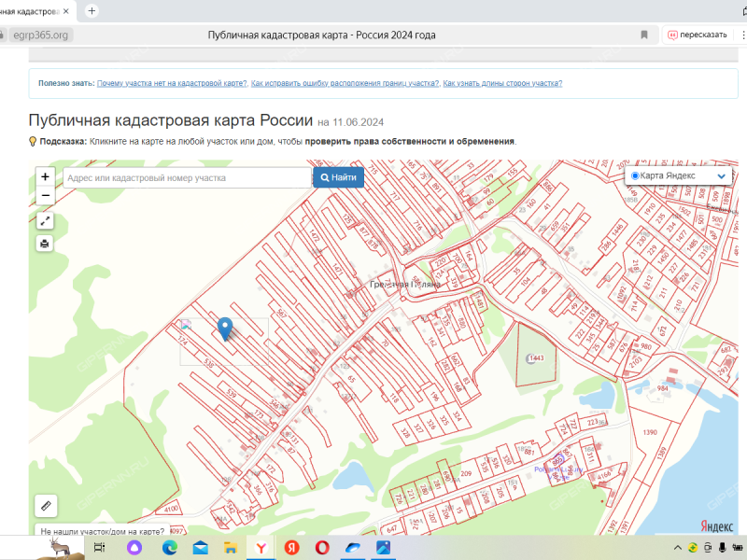Zoom in the map with plus button
Image resolution: width=747 pixels, height=560 pixels.
45,176
